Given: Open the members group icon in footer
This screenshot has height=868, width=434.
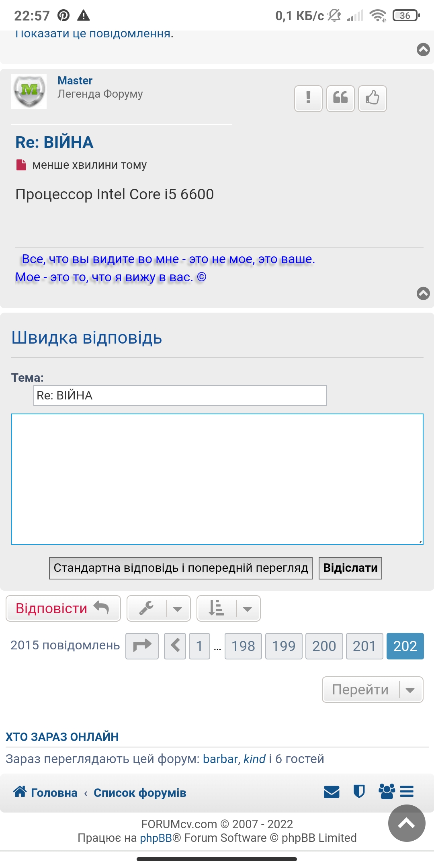Looking at the screenshot, I should [x=387, y=792].
